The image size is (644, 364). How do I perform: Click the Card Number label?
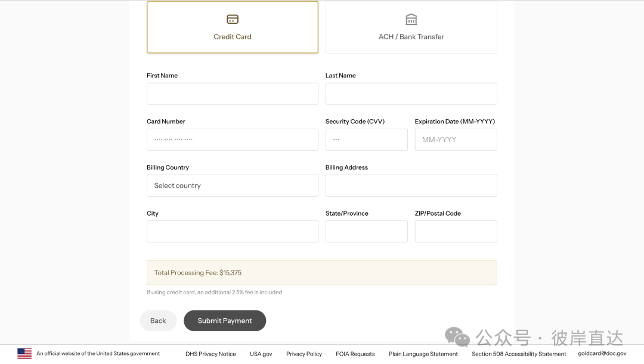click(166, 122)
